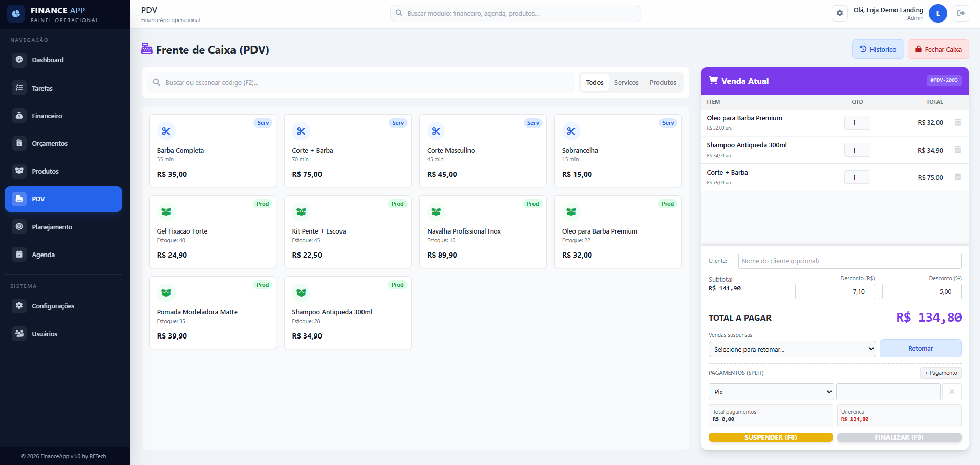Click the logout icon beside the user avatar
The height and width of the screenshot is (465, 980).
click(x=961, y=13)
